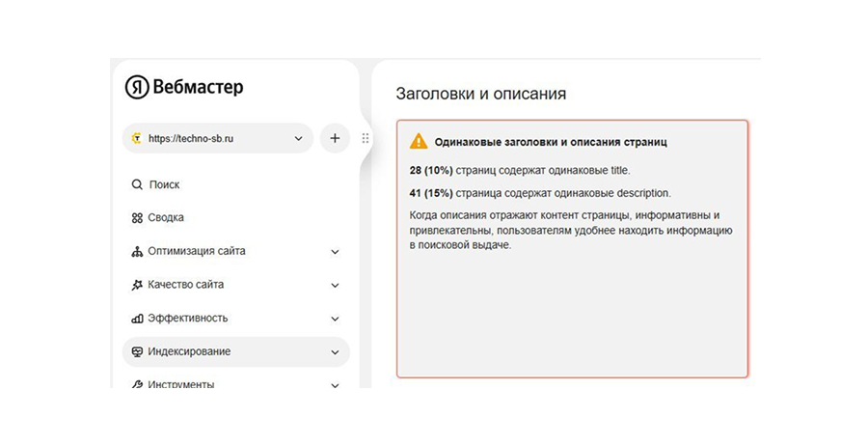
Task: Open the Поиск menu item
Action: coord(164,184)
